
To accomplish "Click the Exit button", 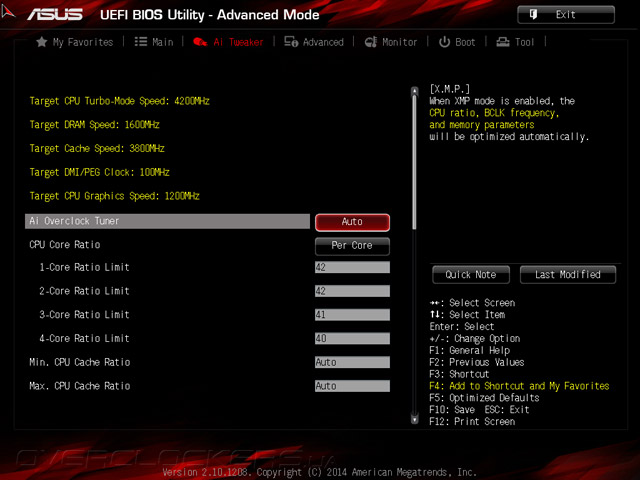I will pyautogui.click(x=566, y=15).
